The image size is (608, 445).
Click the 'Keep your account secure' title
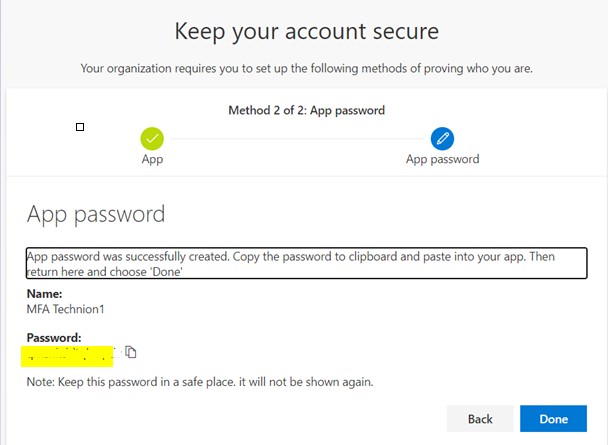tap(306, 31)
